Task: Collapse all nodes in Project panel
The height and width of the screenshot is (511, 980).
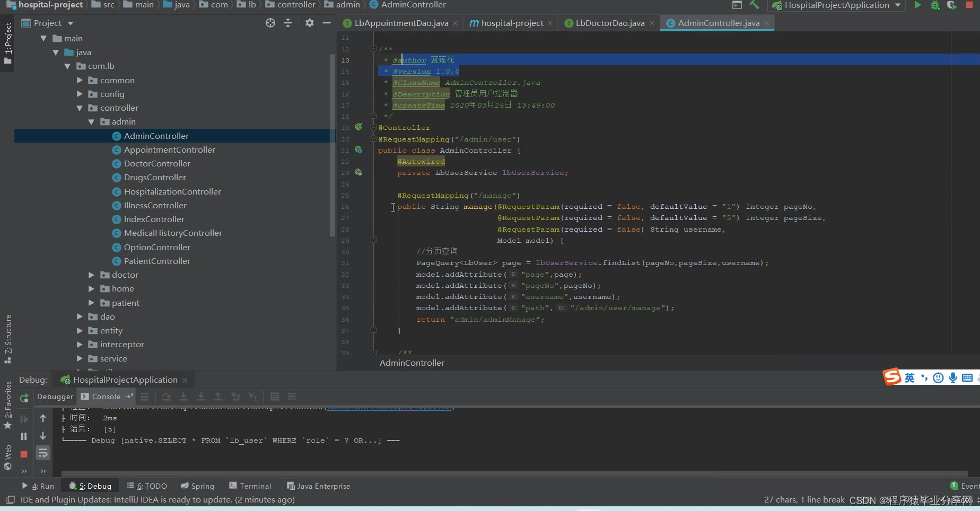Action: coord(288,23)
